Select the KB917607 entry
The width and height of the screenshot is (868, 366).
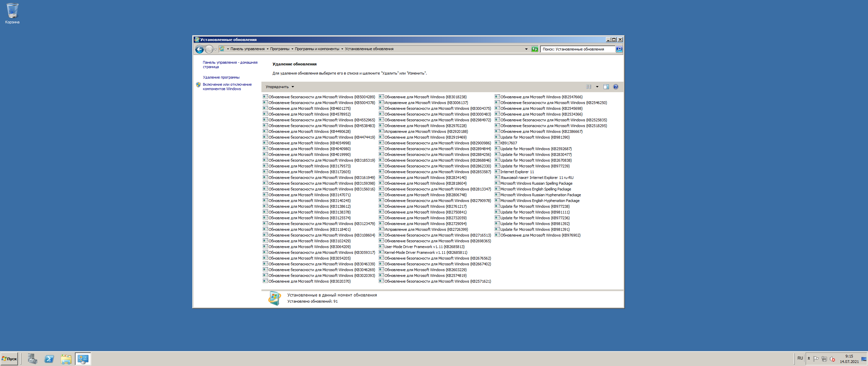point(506,143)
